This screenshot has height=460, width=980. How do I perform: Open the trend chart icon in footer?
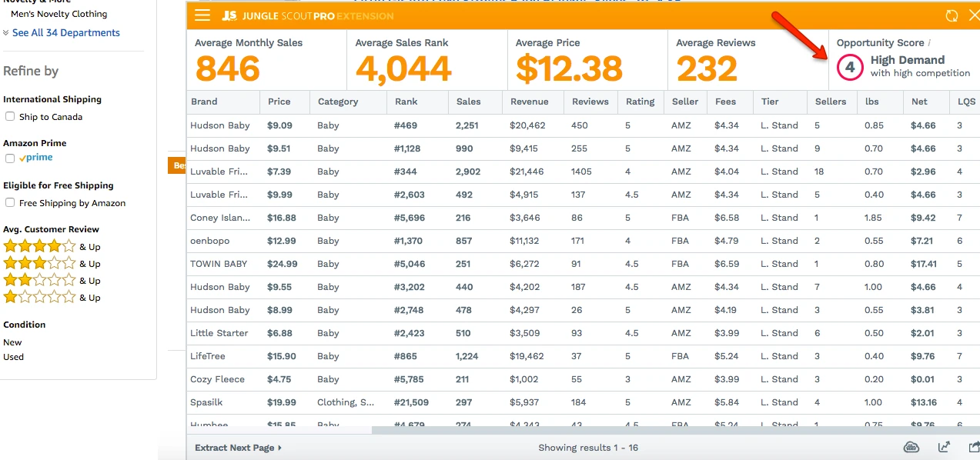(x=944, y=448)
